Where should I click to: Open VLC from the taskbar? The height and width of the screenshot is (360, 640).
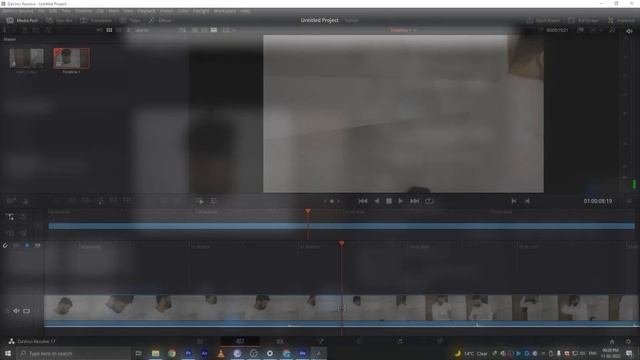coord(221,353)
